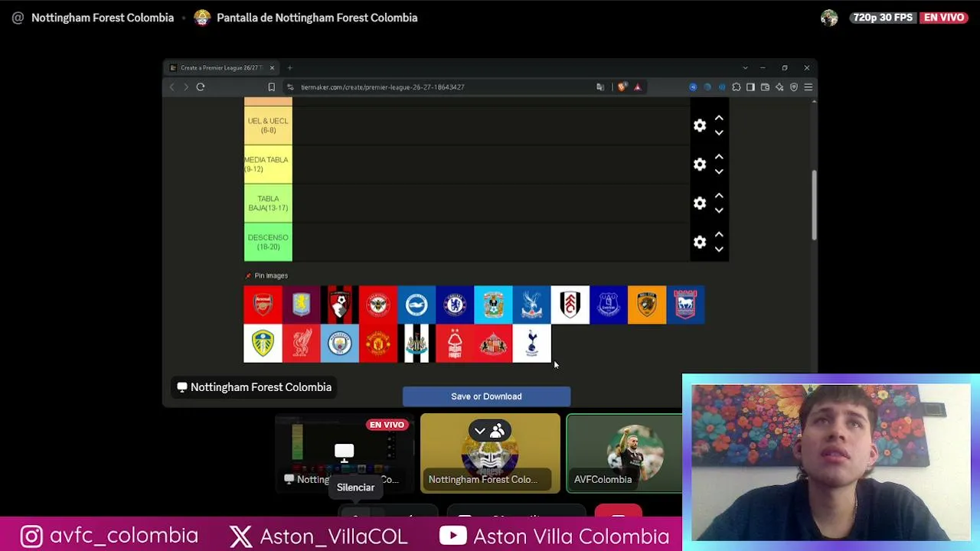Viewport: 980px width, 551px height.
Task: Open the browser extensions puzzle icon
Action: pyautogui.click(x=736, y=87)
